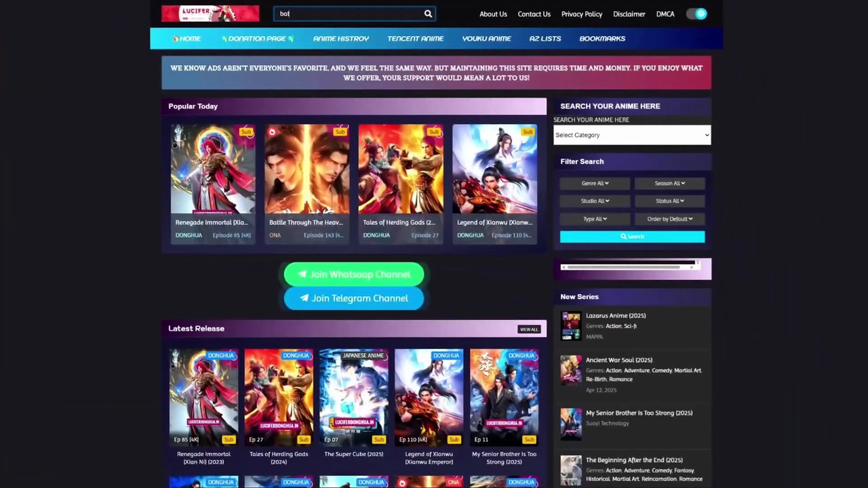
Task: Open the Contact Us link
Action: (x=534, y=14)
